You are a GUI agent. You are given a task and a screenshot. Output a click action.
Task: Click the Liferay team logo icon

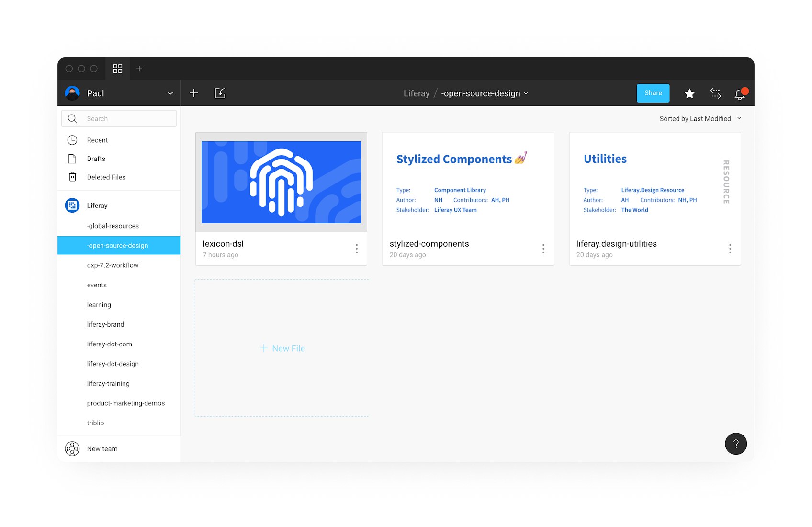point(72,205)
